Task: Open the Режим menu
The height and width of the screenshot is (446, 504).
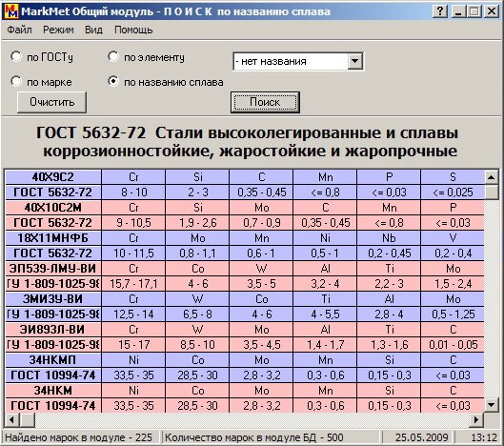Action: [58, 30]
